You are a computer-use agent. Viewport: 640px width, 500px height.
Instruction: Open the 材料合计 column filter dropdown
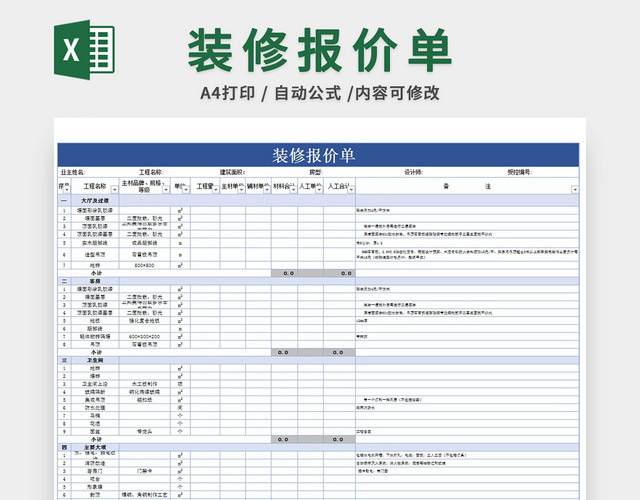click(x=293, y=190)
